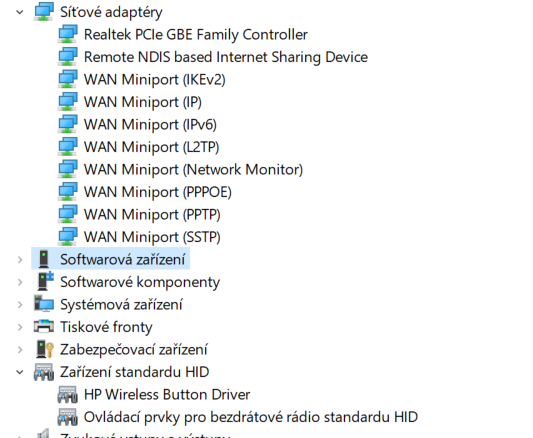
Task: Click the Tiskové fronty printer icon
Action: click(x=44, y=327)
